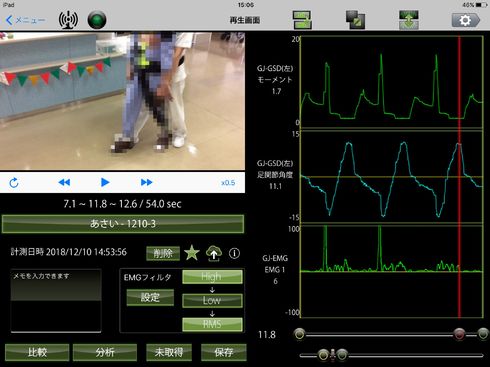
Task: Tap the vertical expand graph icon
Action: [x=409, y=20]
